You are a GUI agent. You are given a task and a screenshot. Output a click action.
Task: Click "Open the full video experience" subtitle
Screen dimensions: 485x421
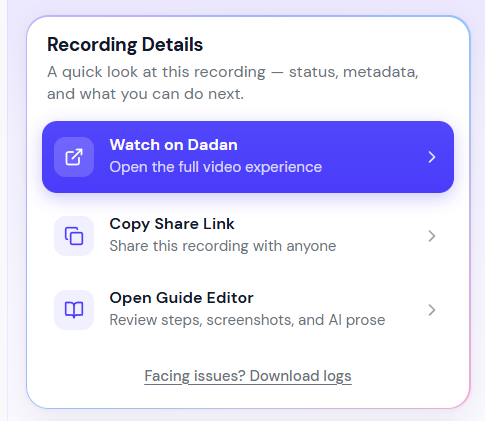(x=216, y=167)
